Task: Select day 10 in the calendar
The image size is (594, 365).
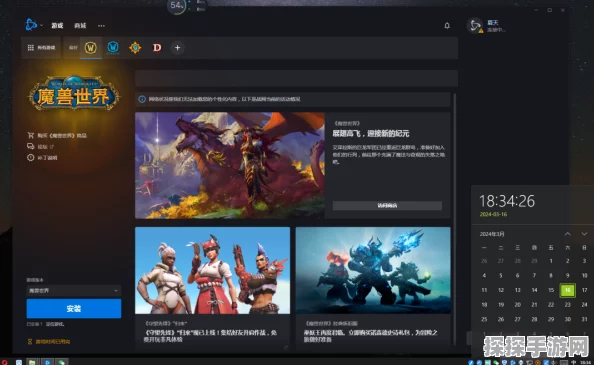Action: coord(584,276)
